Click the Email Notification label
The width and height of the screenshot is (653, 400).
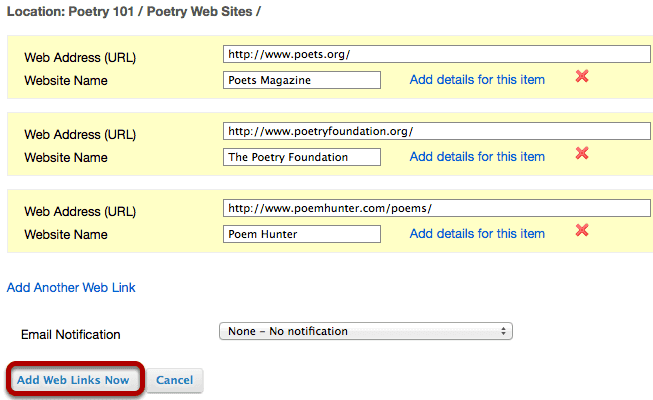[71, 335]
